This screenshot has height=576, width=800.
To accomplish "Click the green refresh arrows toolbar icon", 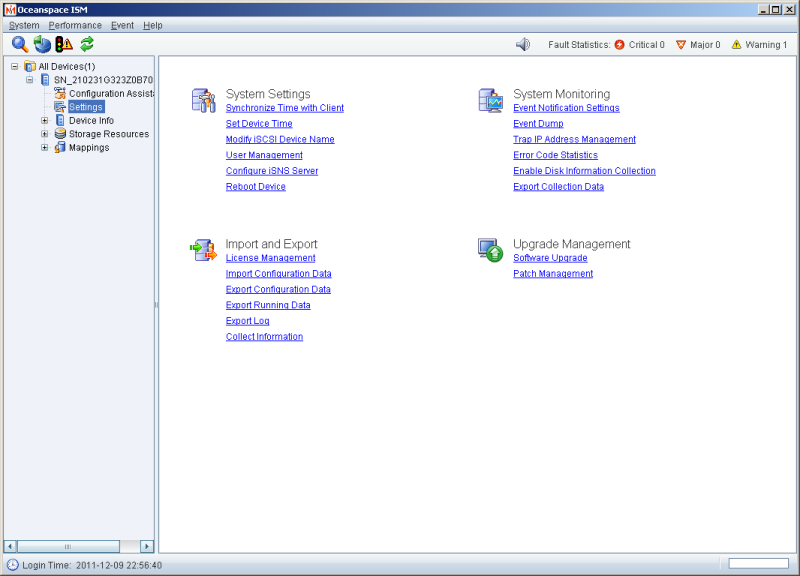I will point(87,44).
